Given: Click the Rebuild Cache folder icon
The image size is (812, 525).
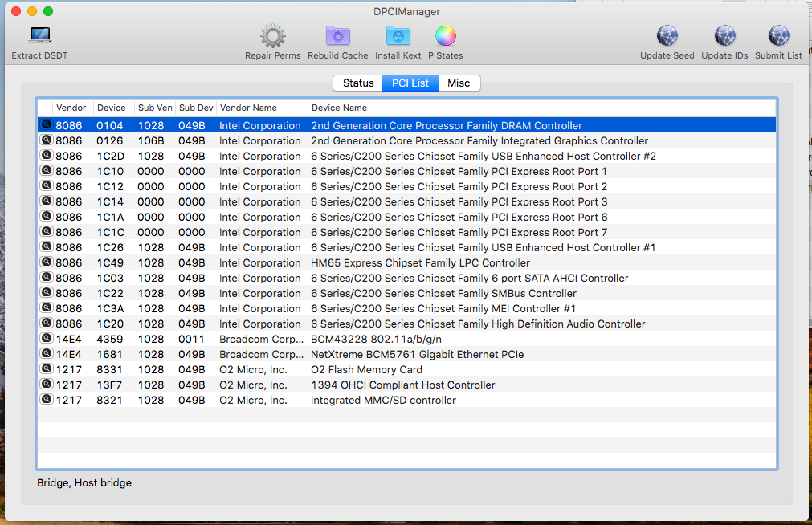Looking at the screenshot, I should [337, 36].
